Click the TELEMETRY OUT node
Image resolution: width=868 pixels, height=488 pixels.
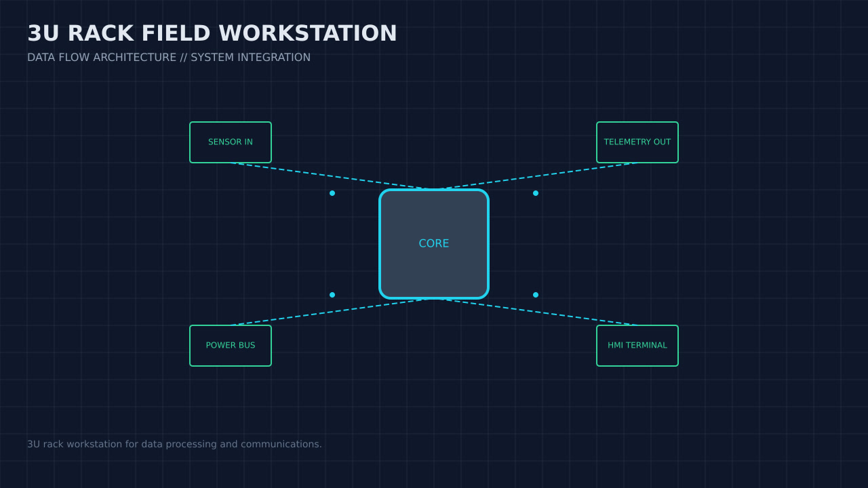[x=637, y=142]
